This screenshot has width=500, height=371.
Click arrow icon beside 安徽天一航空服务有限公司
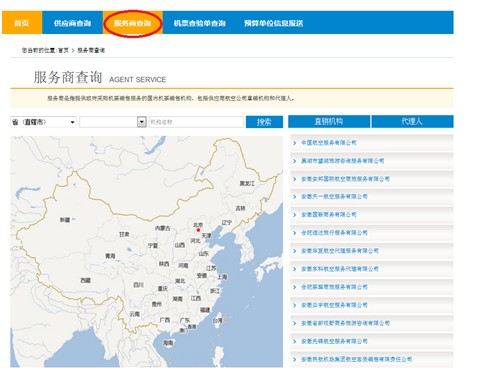point(294,197)
